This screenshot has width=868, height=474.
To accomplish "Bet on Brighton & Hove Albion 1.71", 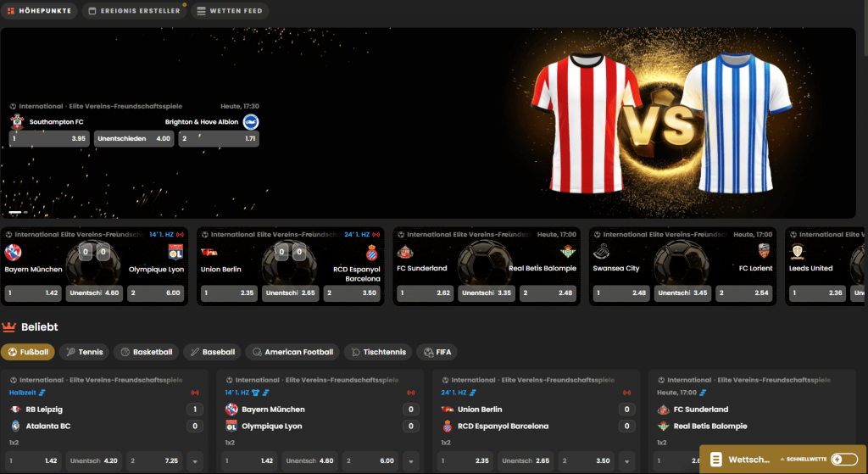I will click(219, 138).
